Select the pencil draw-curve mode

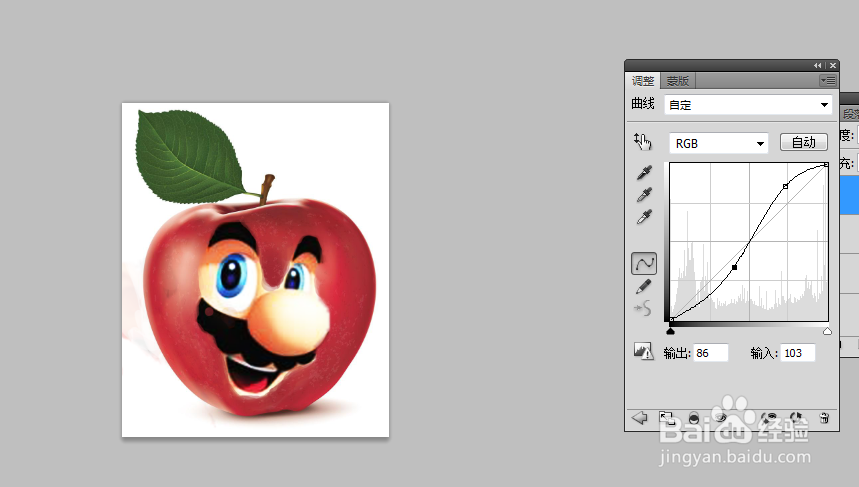coord(644,287)
